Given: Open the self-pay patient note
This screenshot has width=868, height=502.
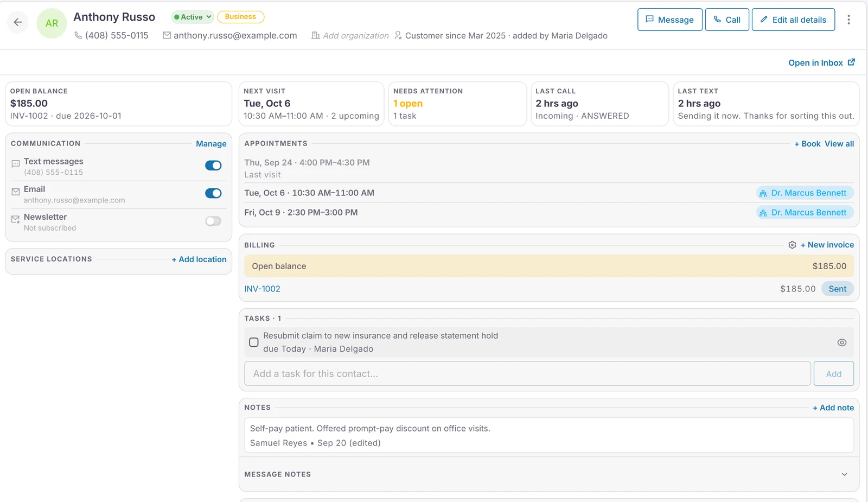Looking at the screenshot, I should [549, 435].
